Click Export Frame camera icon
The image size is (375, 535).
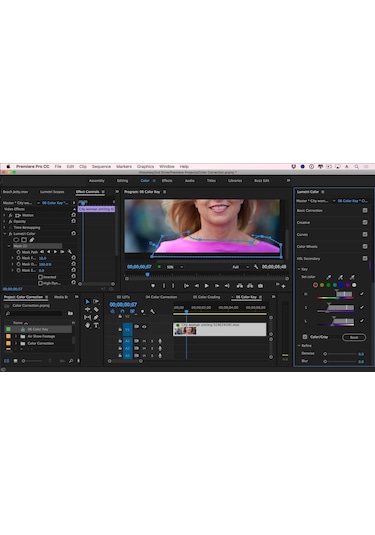click(260, 286)
